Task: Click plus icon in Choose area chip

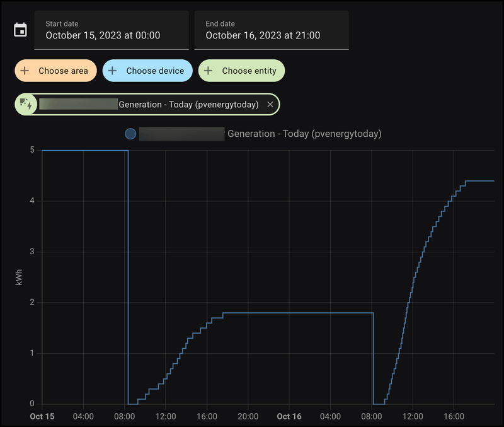Action: (x=25, y=71)
